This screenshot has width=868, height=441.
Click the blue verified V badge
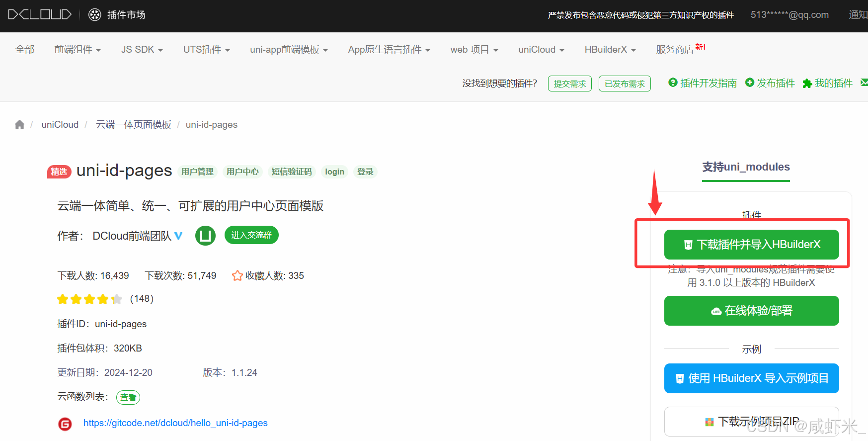[178, 236]
